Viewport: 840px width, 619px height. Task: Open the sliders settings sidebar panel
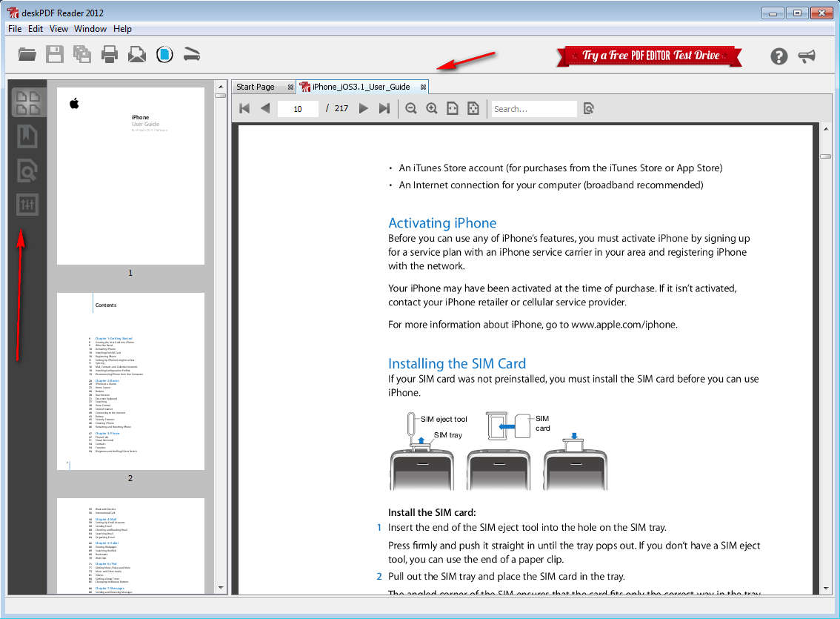click(x=27, y=205)
